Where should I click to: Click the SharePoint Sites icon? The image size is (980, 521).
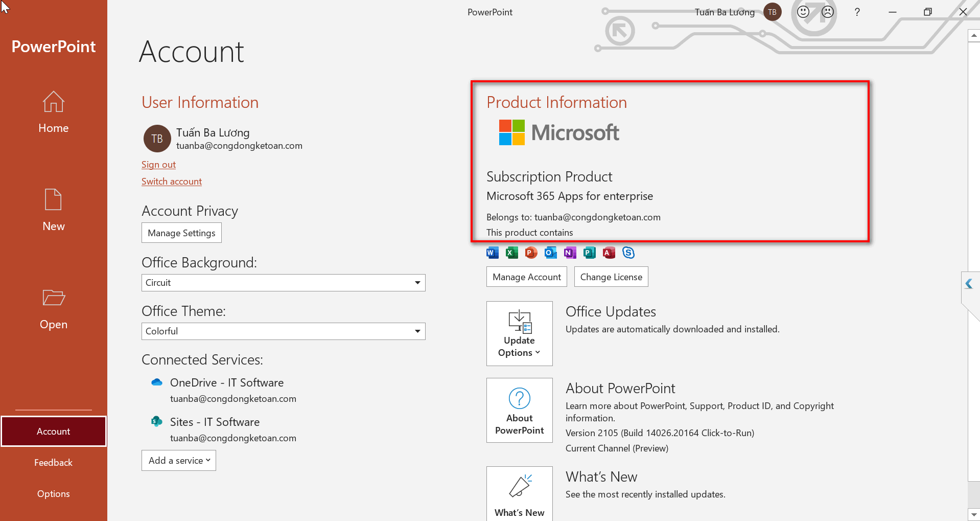157,421
